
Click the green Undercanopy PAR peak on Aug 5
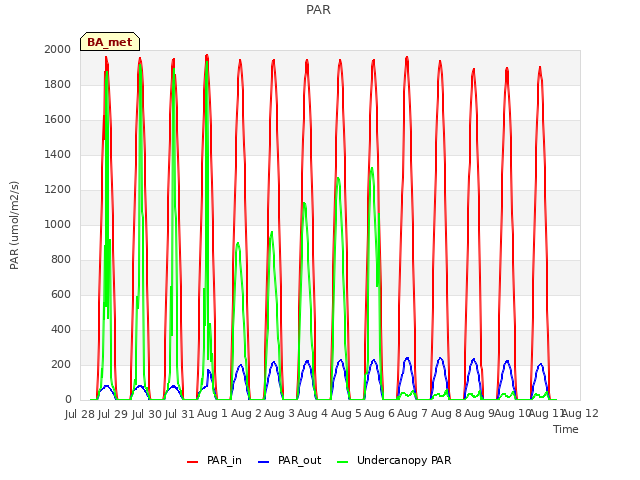coord(372,169)
